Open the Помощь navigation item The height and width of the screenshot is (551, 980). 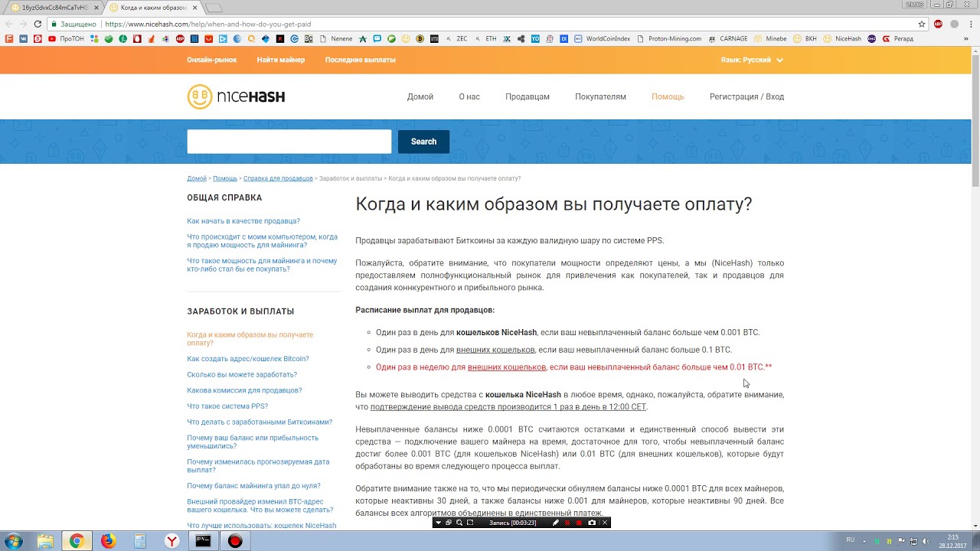[x=668, y=96]
